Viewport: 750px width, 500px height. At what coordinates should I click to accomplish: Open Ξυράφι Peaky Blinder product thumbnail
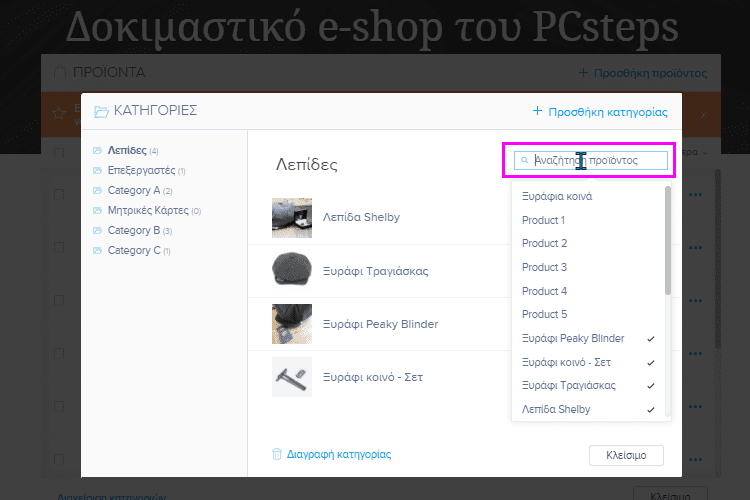tap(292, 324)
